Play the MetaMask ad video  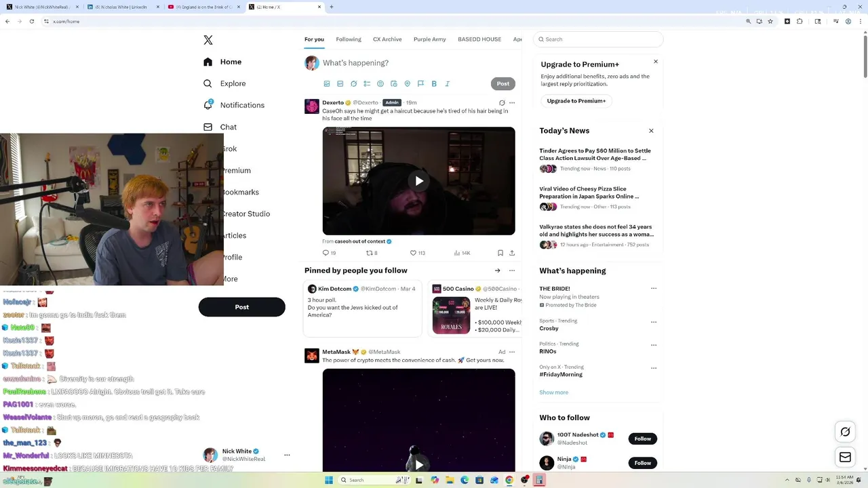pos(418,464)
